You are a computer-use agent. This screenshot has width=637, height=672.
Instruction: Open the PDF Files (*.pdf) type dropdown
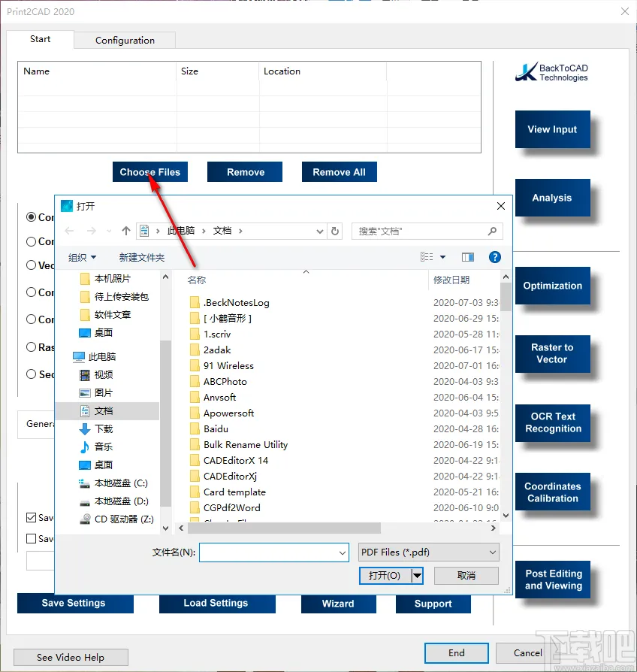tap(429, 552)
